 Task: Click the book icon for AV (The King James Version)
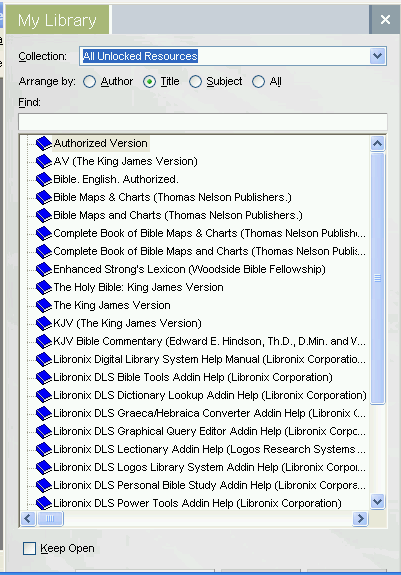tap(44, 161)
